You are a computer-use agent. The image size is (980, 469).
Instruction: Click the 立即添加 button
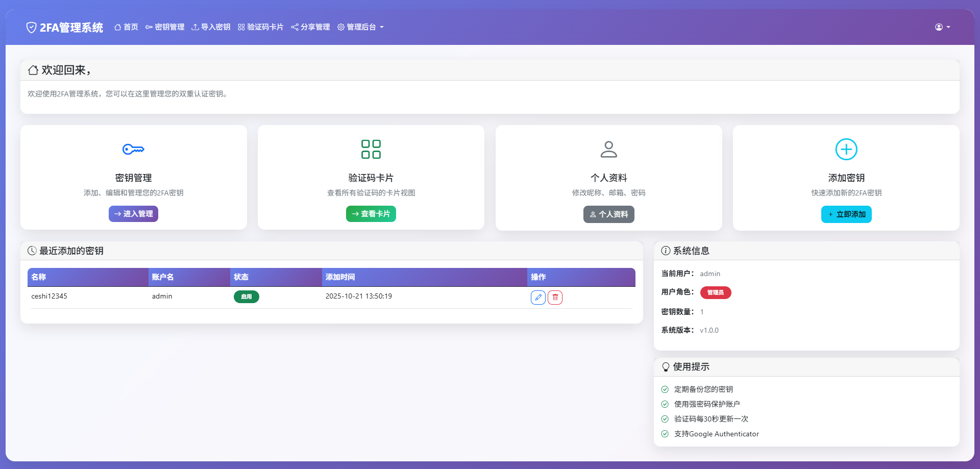(x=846, y=214)
